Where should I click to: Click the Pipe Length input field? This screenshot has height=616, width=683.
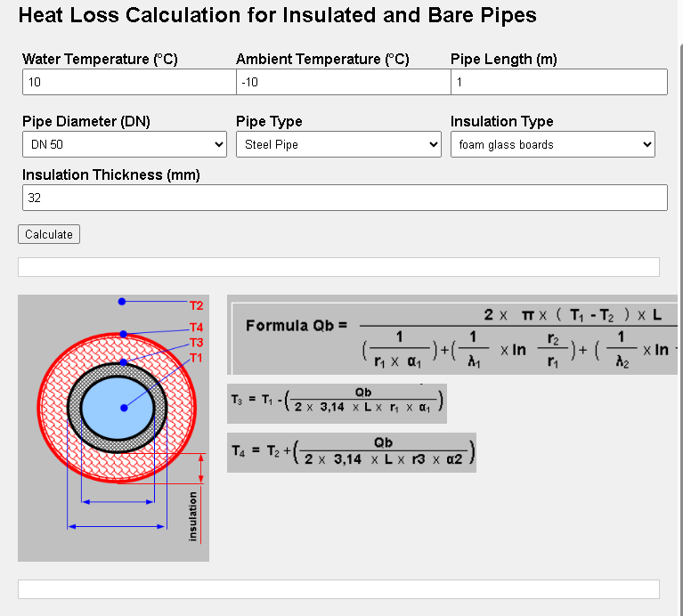click(x=559, y=82)
